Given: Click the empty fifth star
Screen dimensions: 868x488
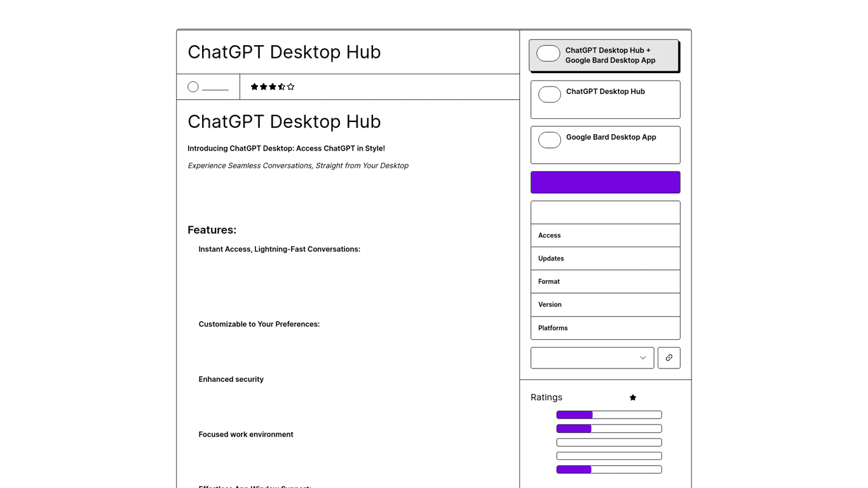Looking at the screenshot, I should pos(291,86).
